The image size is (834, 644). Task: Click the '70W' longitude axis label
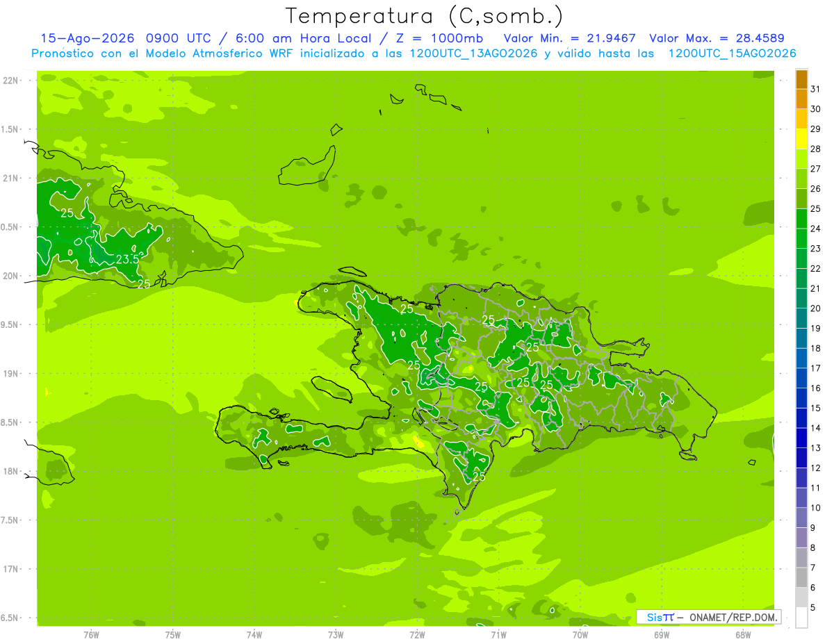point(580,634)
